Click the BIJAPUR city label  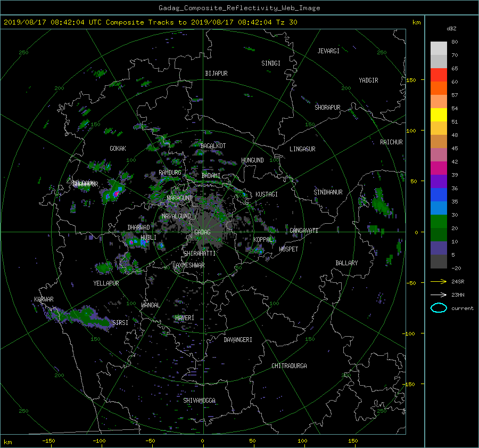[216, 74]
